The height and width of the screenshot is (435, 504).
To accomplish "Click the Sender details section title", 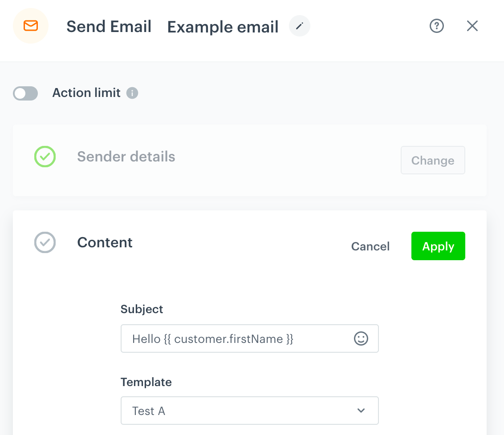I will point(126,157).
